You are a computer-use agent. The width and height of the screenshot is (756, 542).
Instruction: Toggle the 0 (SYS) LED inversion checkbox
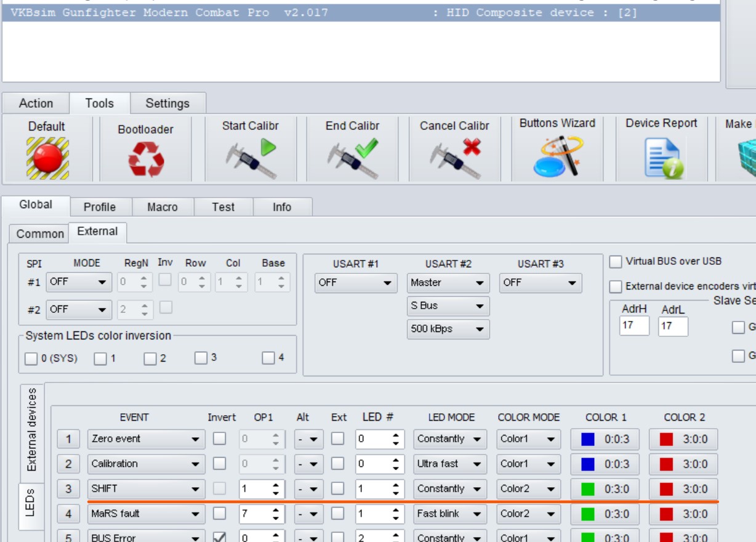point(31,358)
